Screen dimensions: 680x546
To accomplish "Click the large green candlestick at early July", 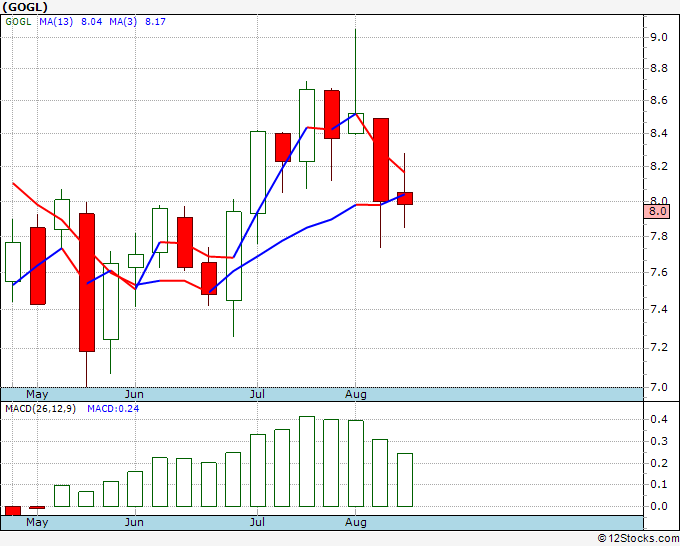I will [x=258, y=172].
